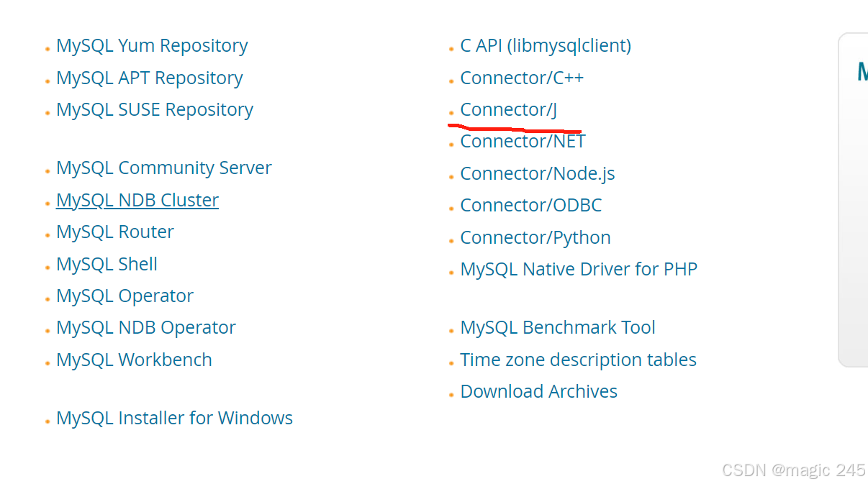
Task: Open the MySQL SUSE Repository link
Action: click(x=155, y=109)
